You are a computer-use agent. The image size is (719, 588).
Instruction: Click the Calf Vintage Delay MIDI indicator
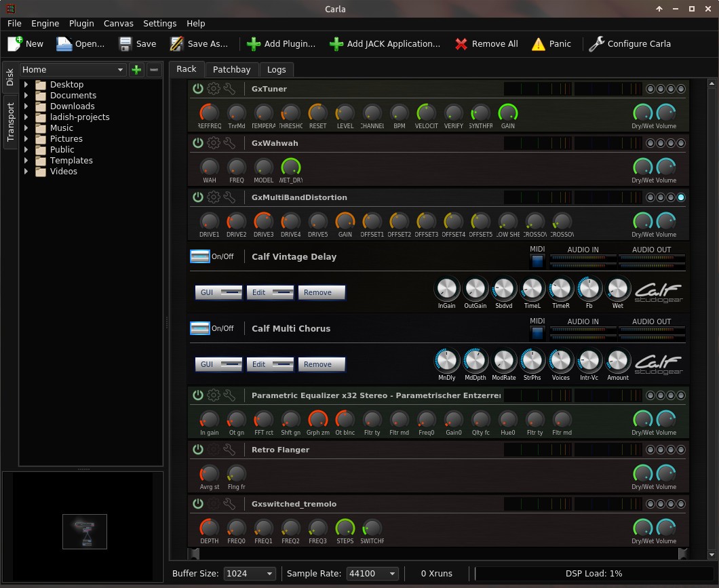[537, 261]
